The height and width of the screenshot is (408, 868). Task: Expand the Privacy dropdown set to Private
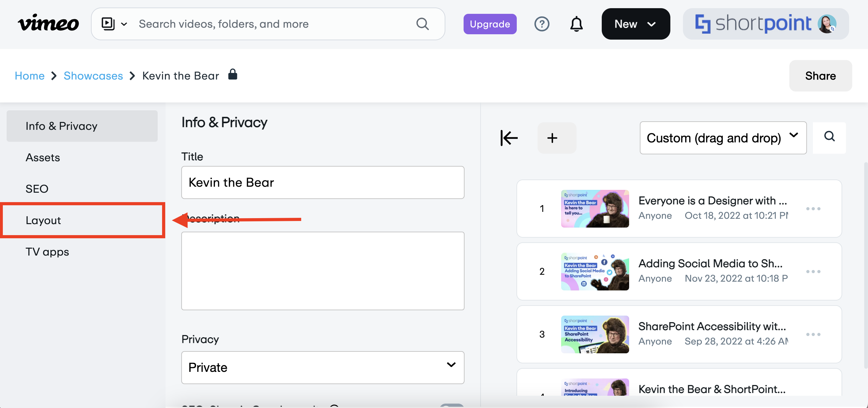coord(323,367)
